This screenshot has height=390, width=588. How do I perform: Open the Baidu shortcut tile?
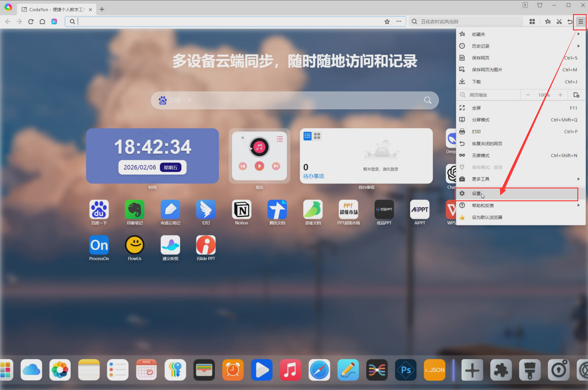pyautogui.click(x=99, y=210)
